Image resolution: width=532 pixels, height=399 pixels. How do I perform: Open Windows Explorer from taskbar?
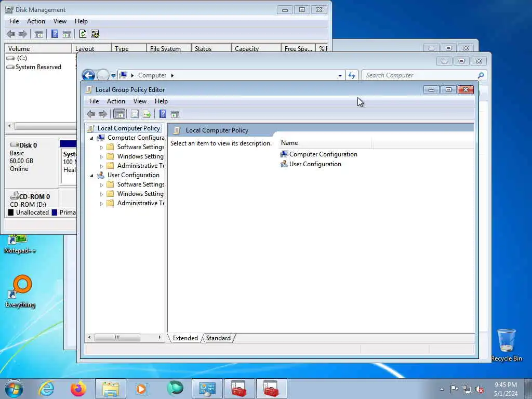[111, 389]
